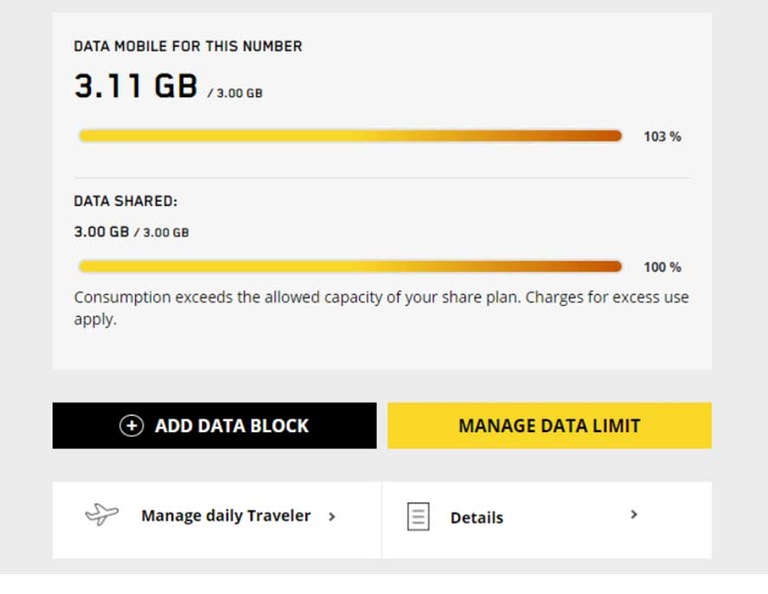Click the airplane icon for daily Traveler
The height and width of the screenshot is (594, 768).
[x=101, y=516]
